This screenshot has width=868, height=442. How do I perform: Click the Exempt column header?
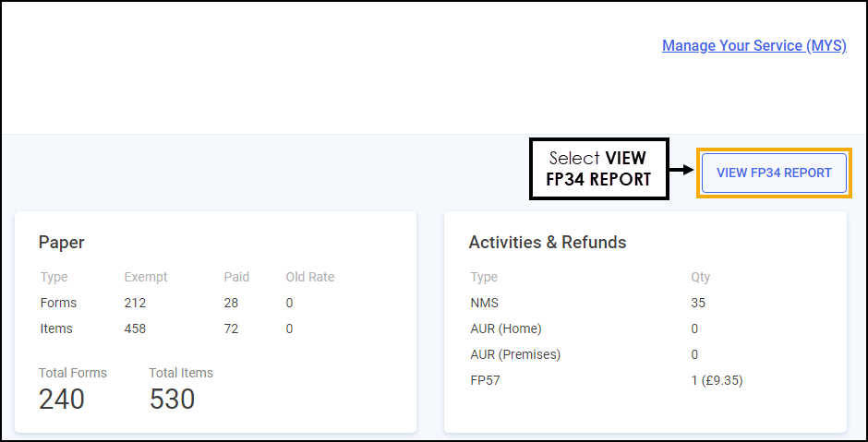(146, 277)
